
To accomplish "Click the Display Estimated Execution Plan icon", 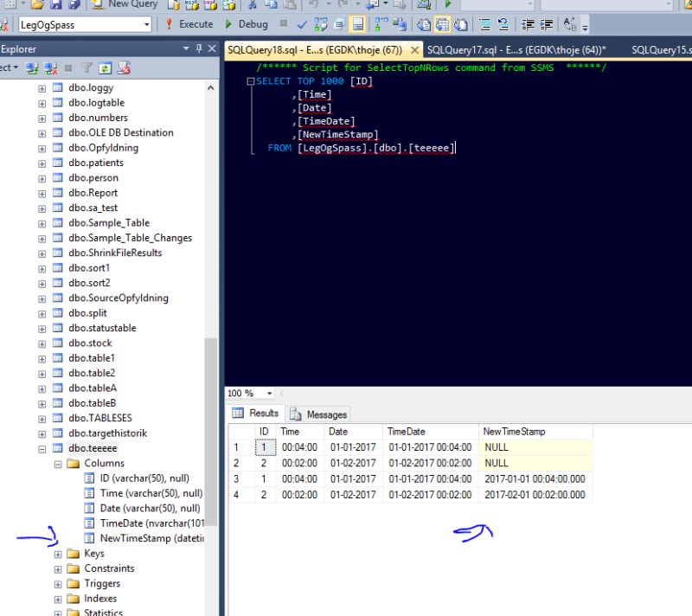I will point(318,25).
